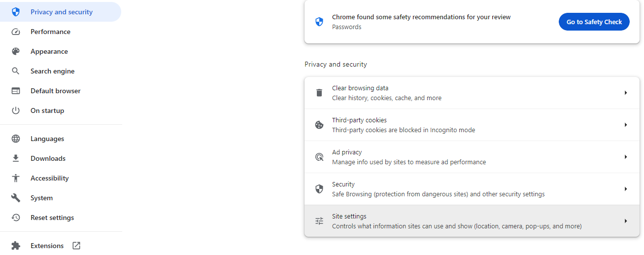Click the Extensions puzzle piece icon

click(16, 246)
